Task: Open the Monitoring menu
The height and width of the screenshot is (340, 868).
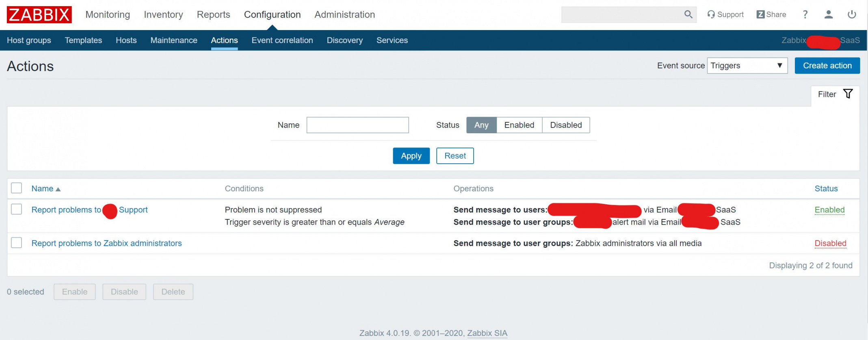Action: pos(108,15)
